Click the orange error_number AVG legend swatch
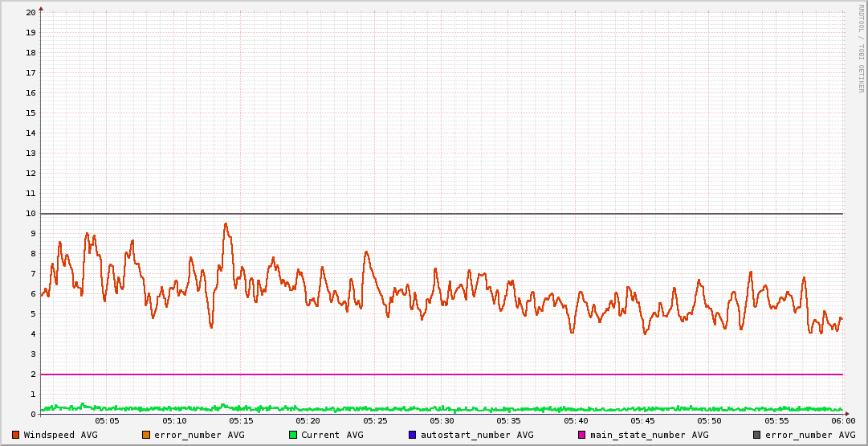868x446 pixels. click(x=145, y=435)
